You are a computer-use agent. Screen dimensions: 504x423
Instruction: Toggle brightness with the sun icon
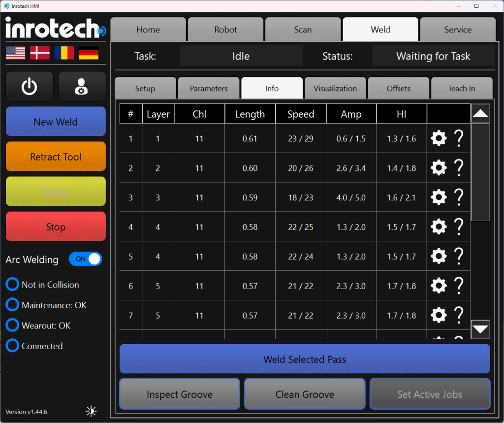coord(91,411)
